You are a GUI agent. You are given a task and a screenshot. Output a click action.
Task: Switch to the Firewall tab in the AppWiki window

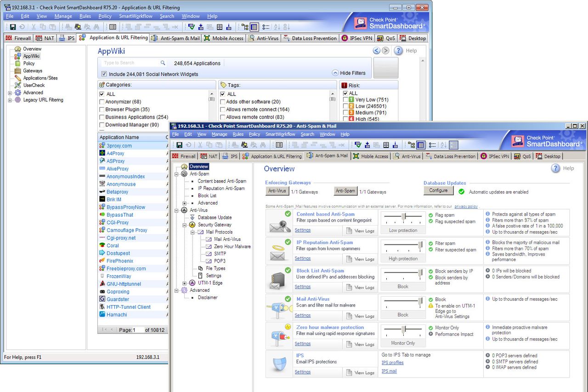click(x=18, y=38)
